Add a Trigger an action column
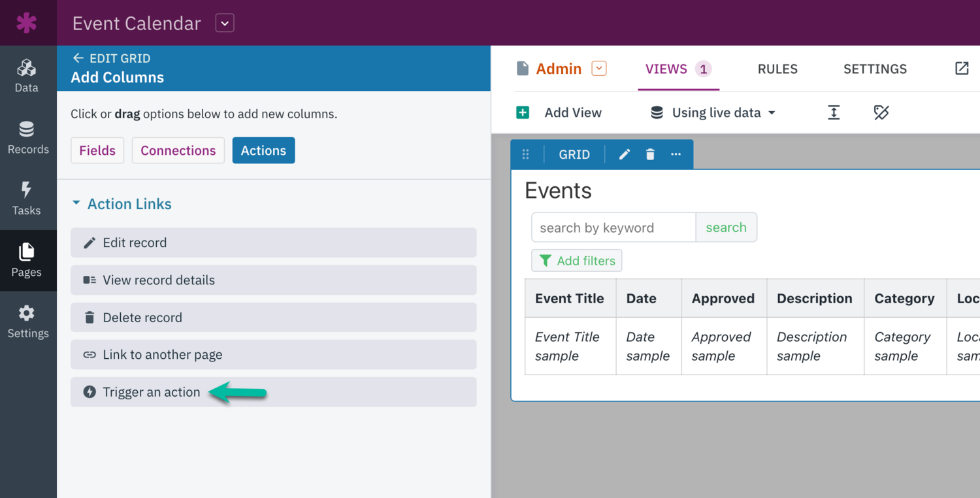 point(150,392)
